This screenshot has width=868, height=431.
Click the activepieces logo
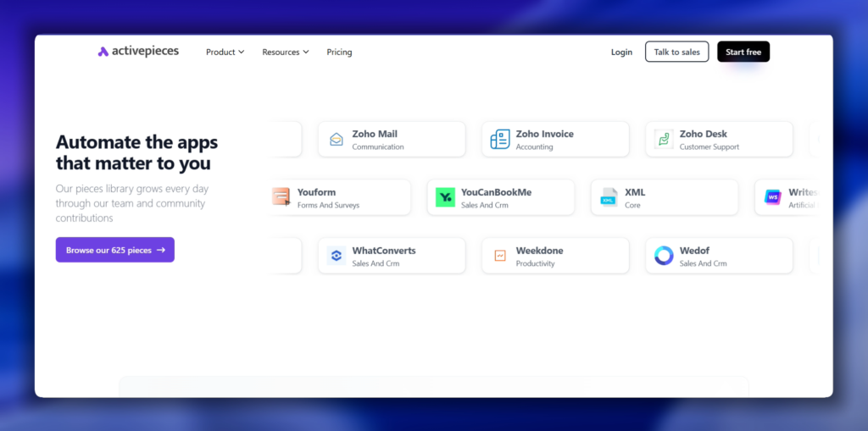point(138,52)
